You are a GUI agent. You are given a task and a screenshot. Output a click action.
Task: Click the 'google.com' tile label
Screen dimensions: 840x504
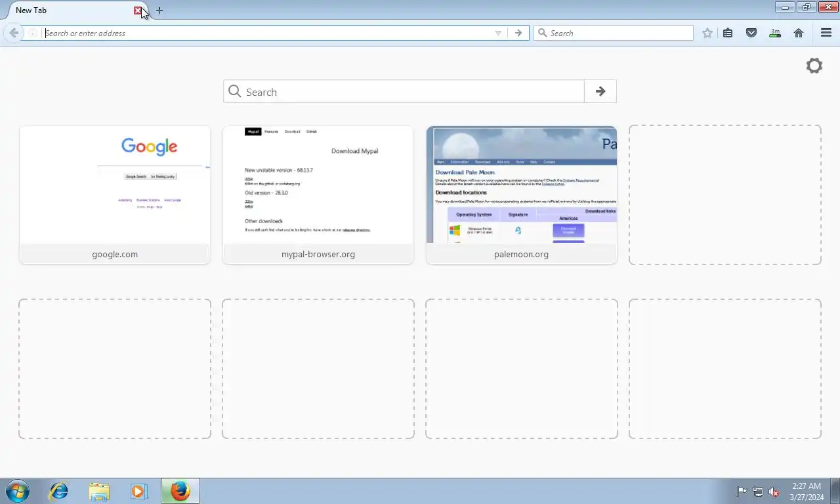pos(115,254)
